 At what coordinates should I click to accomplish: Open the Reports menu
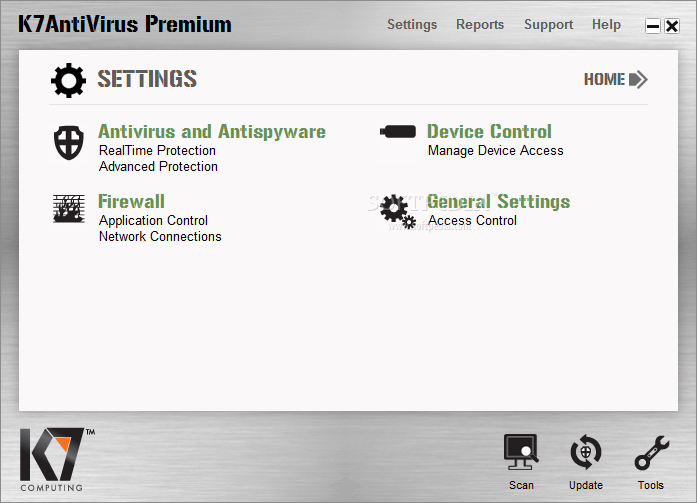[480, 24]
